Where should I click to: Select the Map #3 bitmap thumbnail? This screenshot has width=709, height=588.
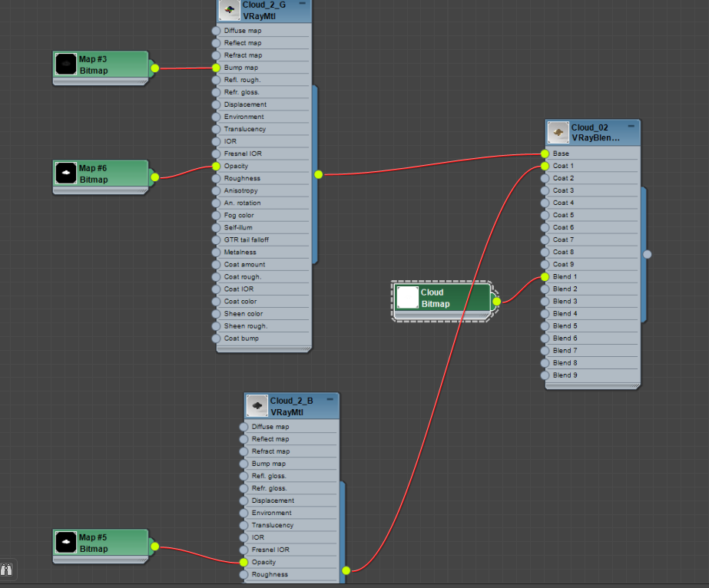(x=66, y=64)
